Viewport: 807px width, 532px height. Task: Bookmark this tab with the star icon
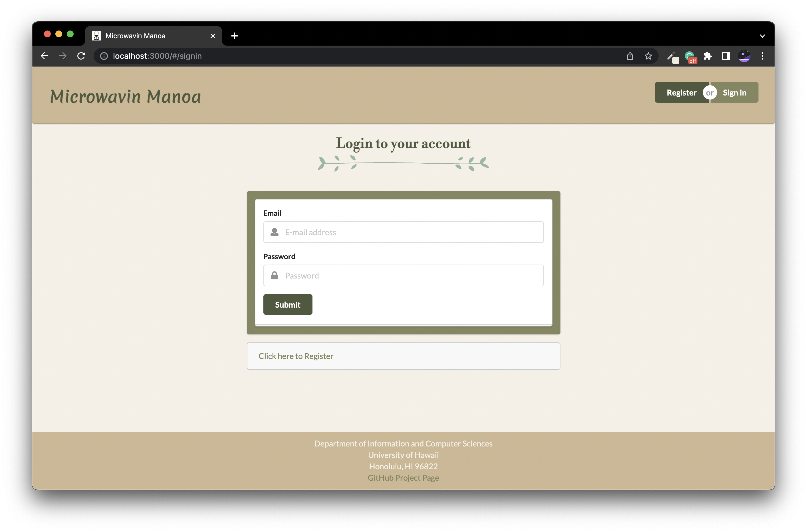tap(648, 56)
